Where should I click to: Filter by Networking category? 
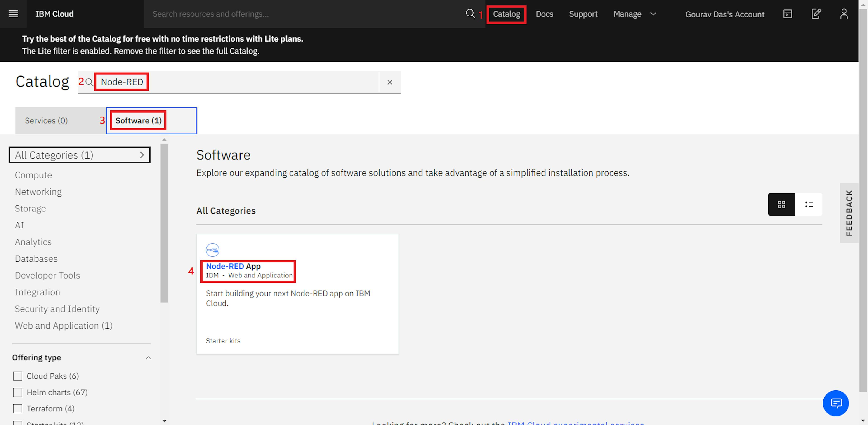(x=38, y=192)
